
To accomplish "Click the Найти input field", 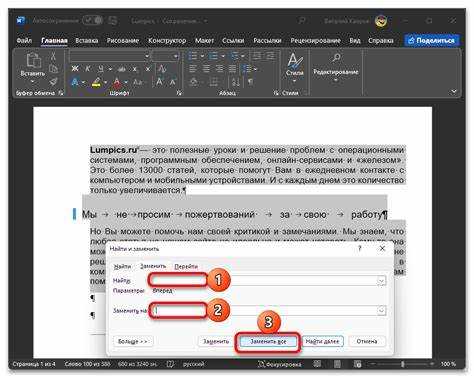I will click(267, 281).
